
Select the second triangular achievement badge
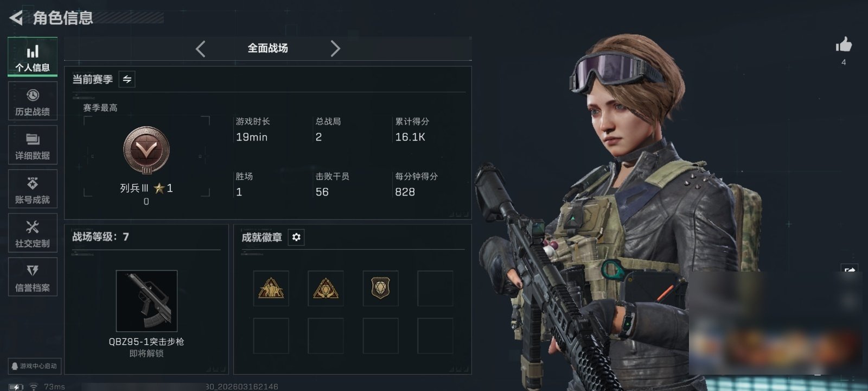[x=325, y=288]
